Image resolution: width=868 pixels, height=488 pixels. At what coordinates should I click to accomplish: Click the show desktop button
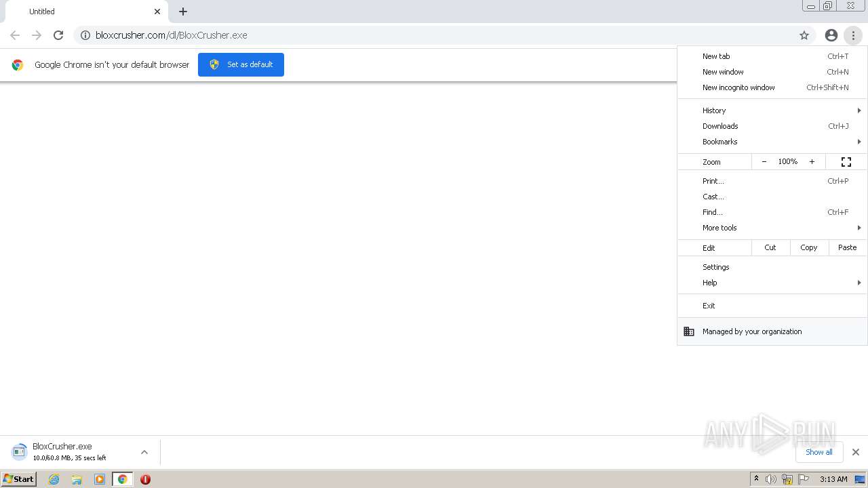(860, 479)
